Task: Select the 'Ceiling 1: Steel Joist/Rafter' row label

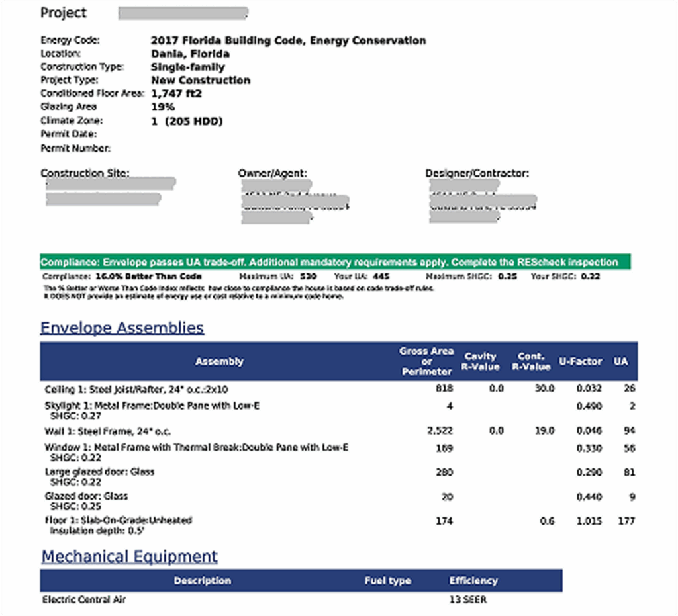Action: (x=136, y=389)
